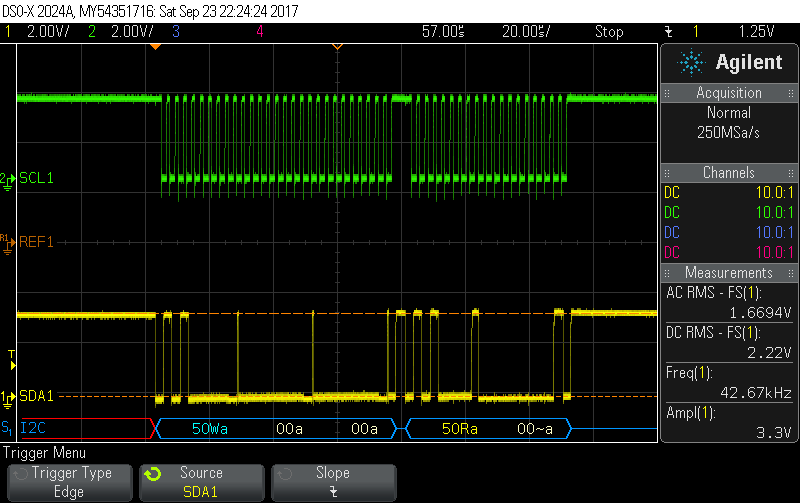Viewport: 800px width, 503px height.
Task: Click the REF1 waveform label
Action: 36,242
